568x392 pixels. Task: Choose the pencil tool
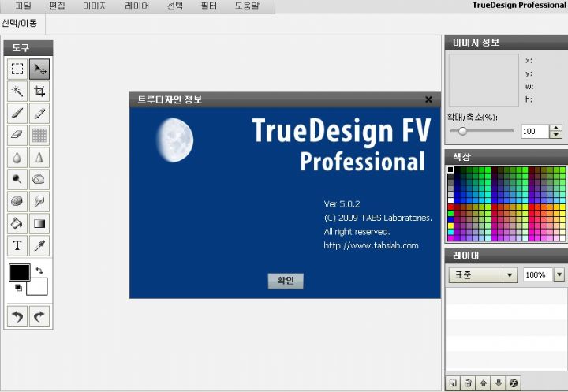(x=39, y=114)
